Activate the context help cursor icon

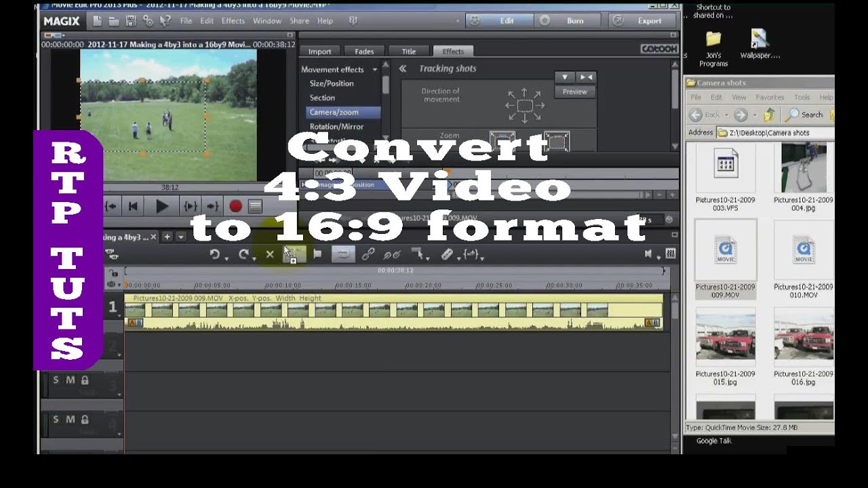click(164, 21)
